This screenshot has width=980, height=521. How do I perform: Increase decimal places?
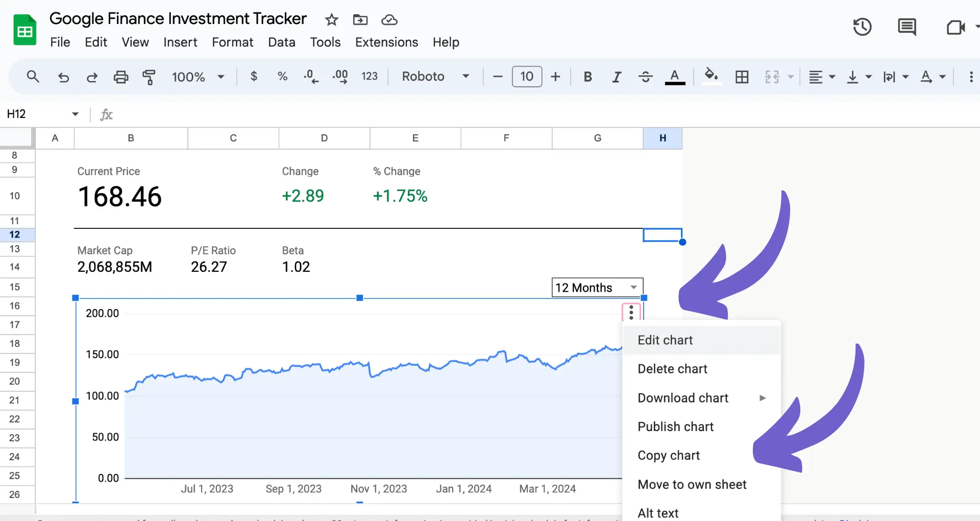(x=340, y=77)
